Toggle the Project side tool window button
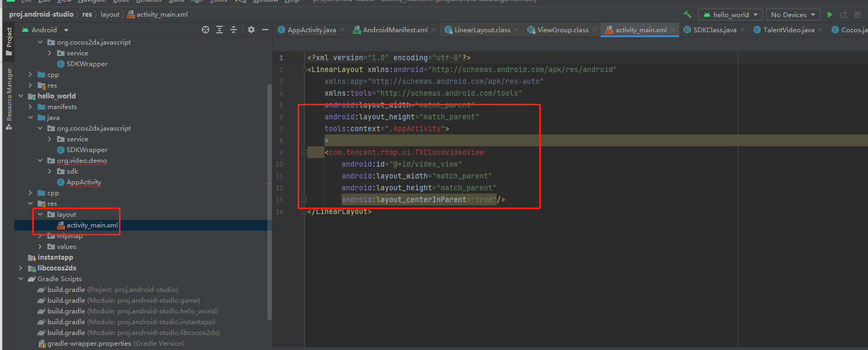 pos(9,41)
